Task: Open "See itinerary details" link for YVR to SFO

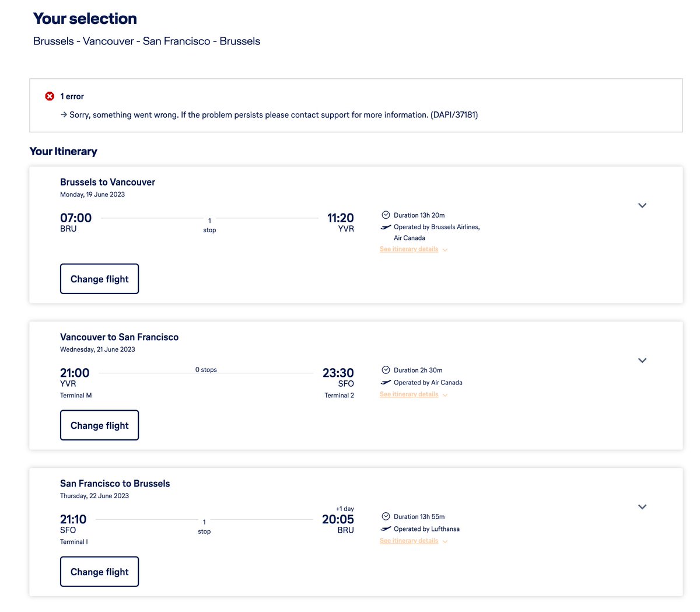Action: tap(409, 394)
